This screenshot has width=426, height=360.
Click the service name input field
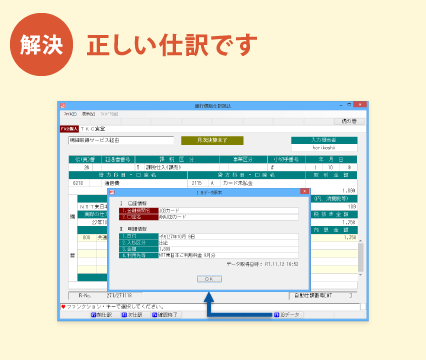click(x=121, y=140)
